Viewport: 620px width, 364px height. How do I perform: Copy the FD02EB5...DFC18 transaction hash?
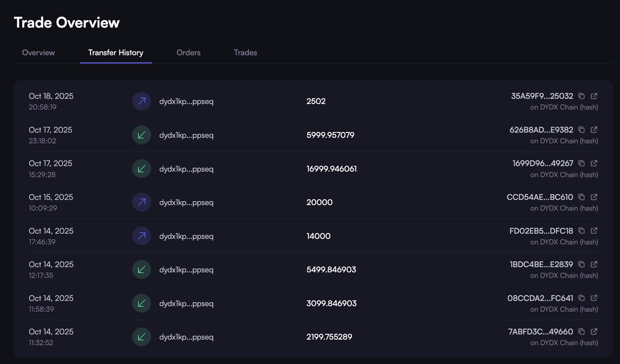tap(582, 231)
